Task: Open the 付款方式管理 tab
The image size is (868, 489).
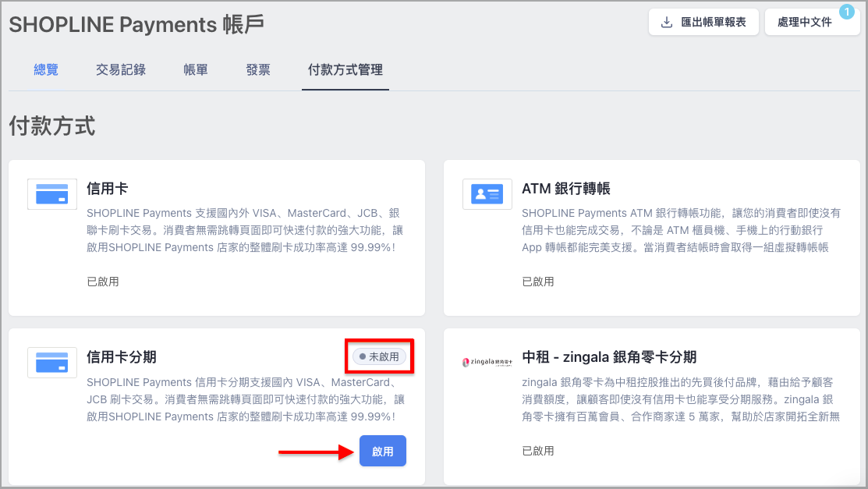Action: click(x=345, y=69)
